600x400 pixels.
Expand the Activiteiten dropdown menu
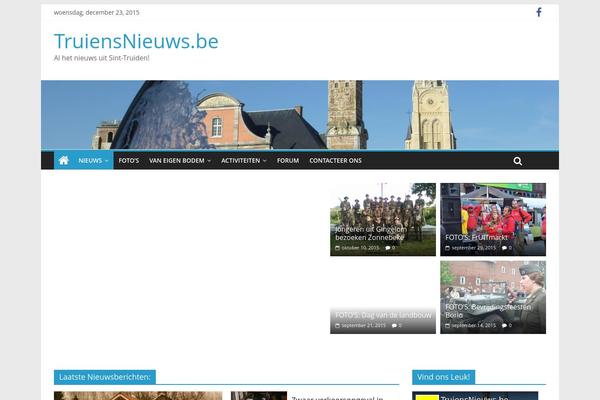tap(243, 161)
